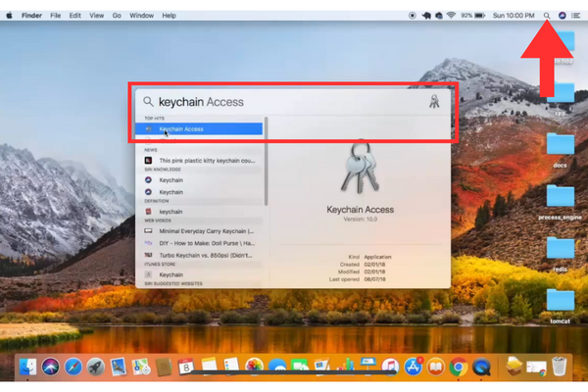Click the Spotlight results scrollbar
Screen dimensions: 588x392
point(266,162)
